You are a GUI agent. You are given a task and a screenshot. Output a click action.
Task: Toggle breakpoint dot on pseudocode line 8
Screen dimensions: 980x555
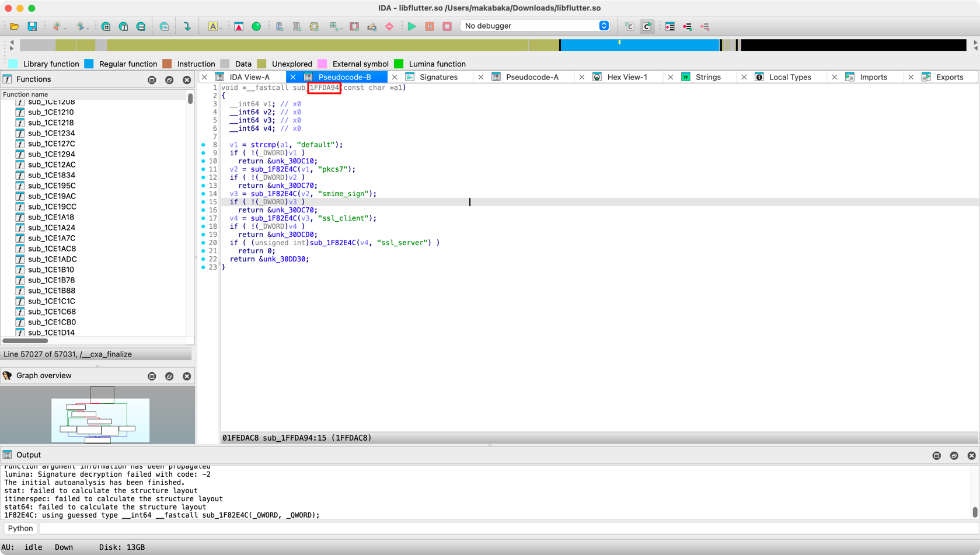tap(203, 145)
